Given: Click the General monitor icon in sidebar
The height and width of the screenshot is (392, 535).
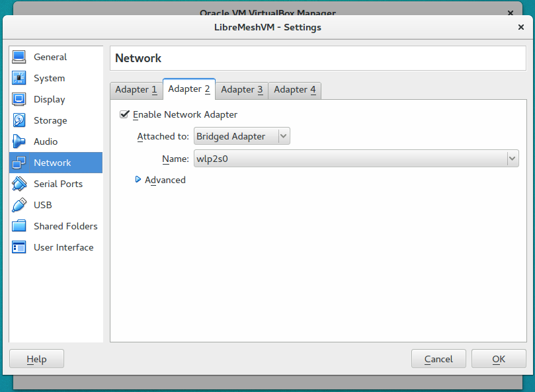Looking at the screenshot, I should coord(19,57).
